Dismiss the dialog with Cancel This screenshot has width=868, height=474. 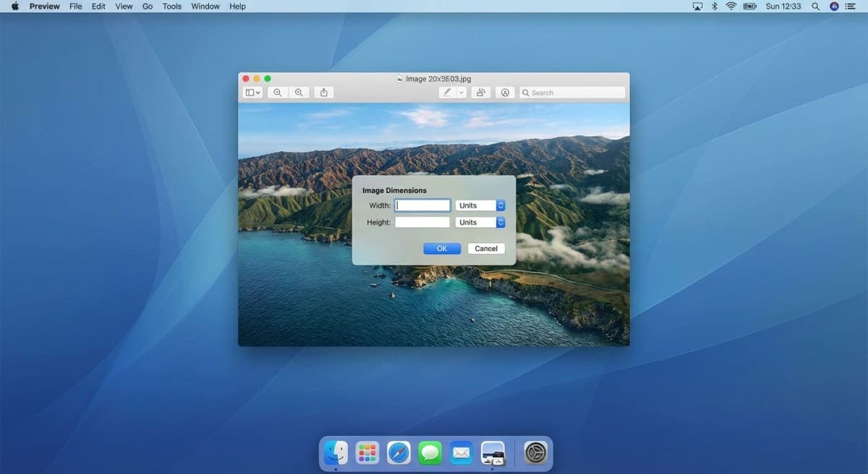tap(485, 248)
